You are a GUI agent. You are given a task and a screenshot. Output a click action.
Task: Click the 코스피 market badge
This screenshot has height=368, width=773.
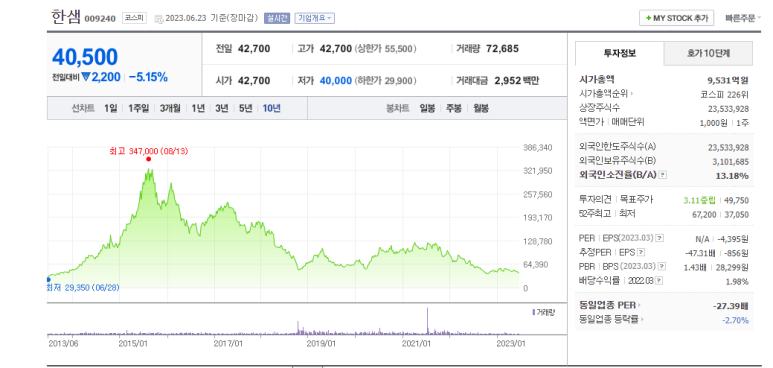(134, 18)
